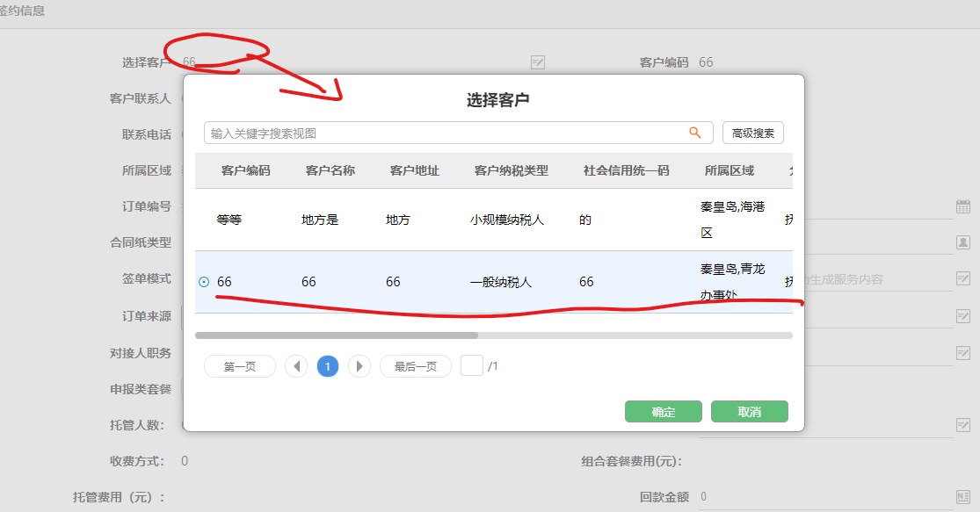Click page number 1 in pagination
980x512 pixels.
pyautogui.click(x=328, y=366)
